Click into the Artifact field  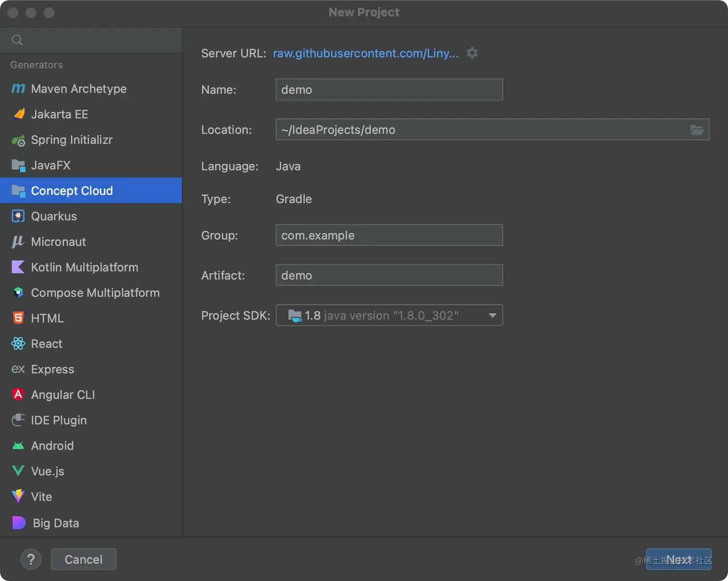(389, 275)
